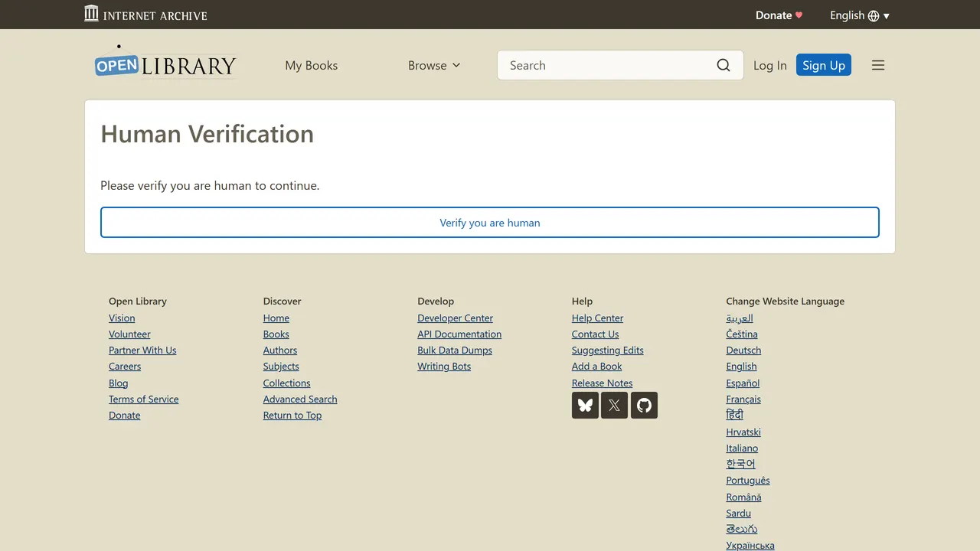Screen dimensions: 980x551
Task: Open the GitHub social icon
Action: pos(644,405)
